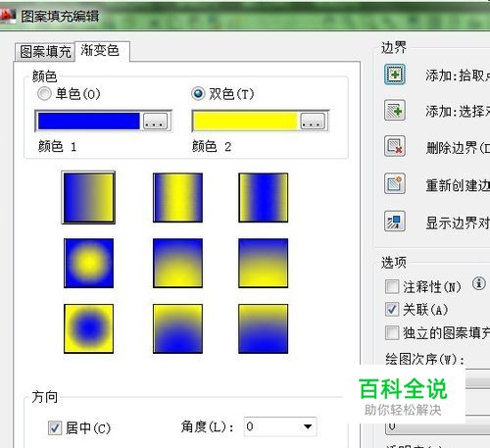The image size is (490, 448).
Task: Select the cylindrical blue-center gradient thumbnail
Action: (264, 198)
